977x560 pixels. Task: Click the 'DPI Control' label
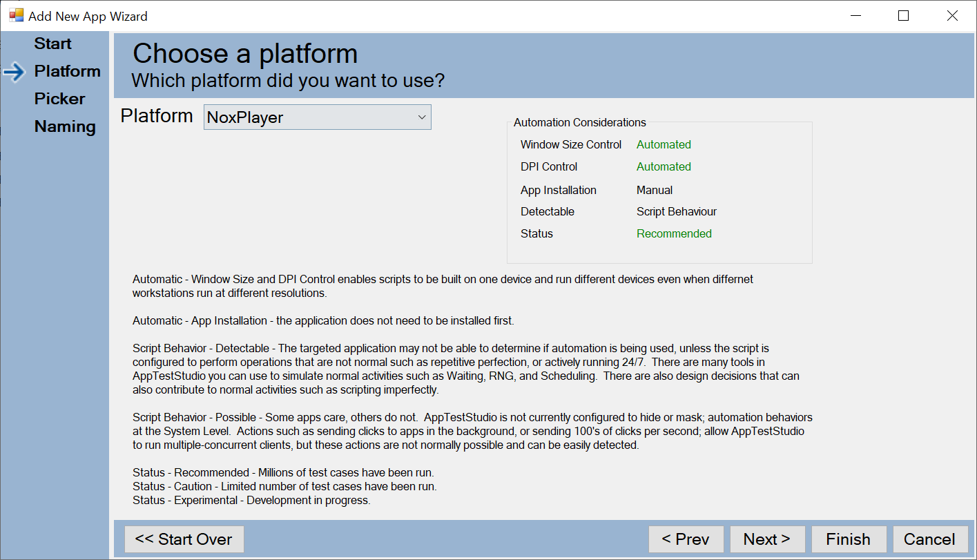[549, 166]
